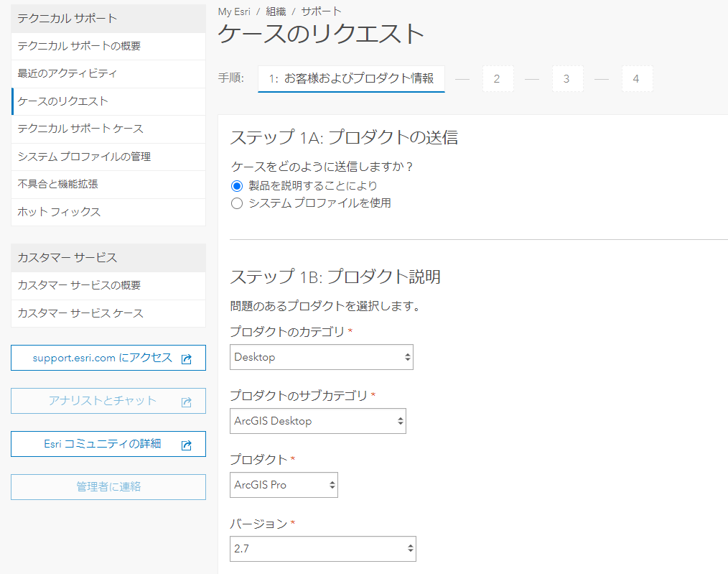Image resolution: width=728 pixels, height=574 pixels.
Task: Open テクニカル サポート ケース sidebar item
Action: 108,129
